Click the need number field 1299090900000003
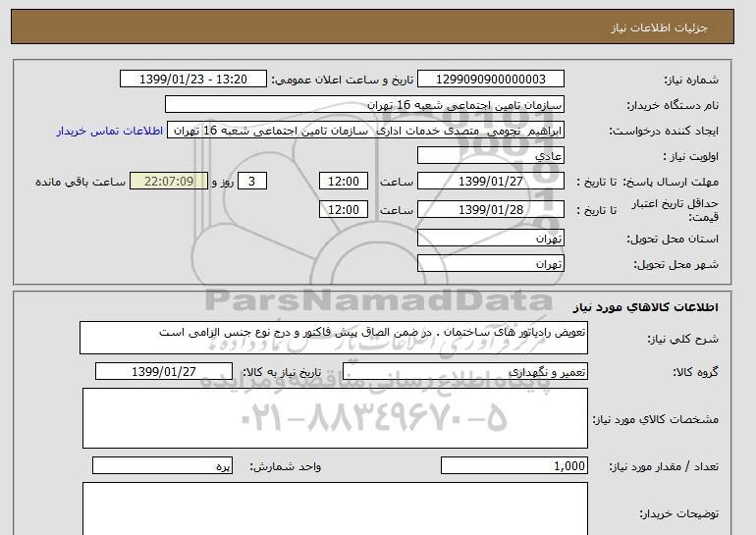The width and height of the screenshot is (756, 535). [490, 80]
